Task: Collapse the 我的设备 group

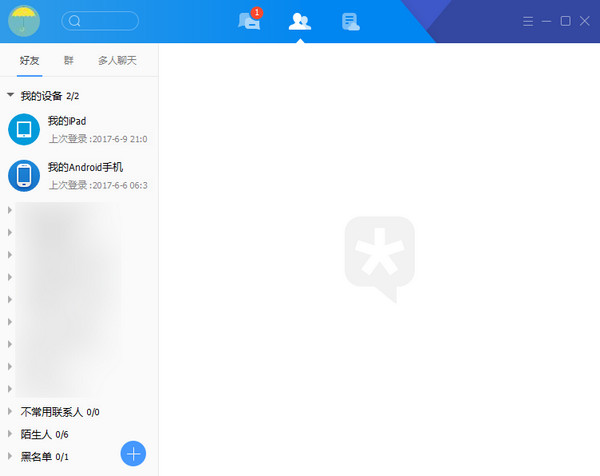Action: (10, 96)
